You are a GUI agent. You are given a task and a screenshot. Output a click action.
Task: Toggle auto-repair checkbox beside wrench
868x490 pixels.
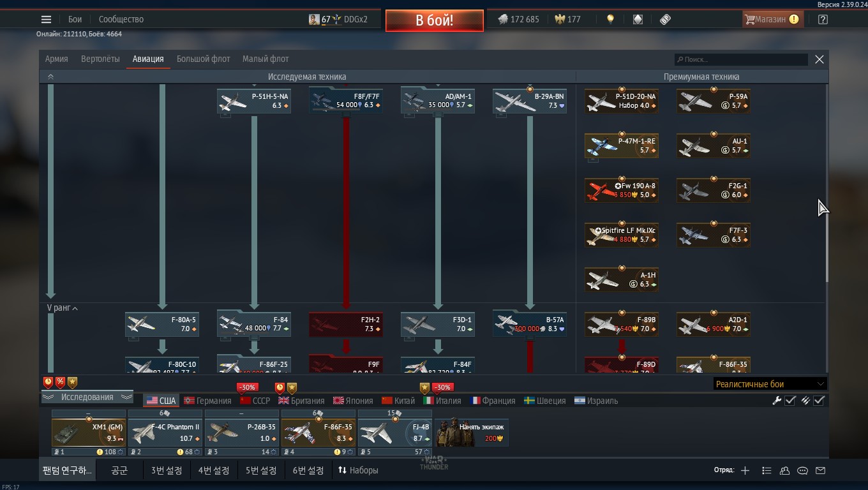tap(790, 401)
